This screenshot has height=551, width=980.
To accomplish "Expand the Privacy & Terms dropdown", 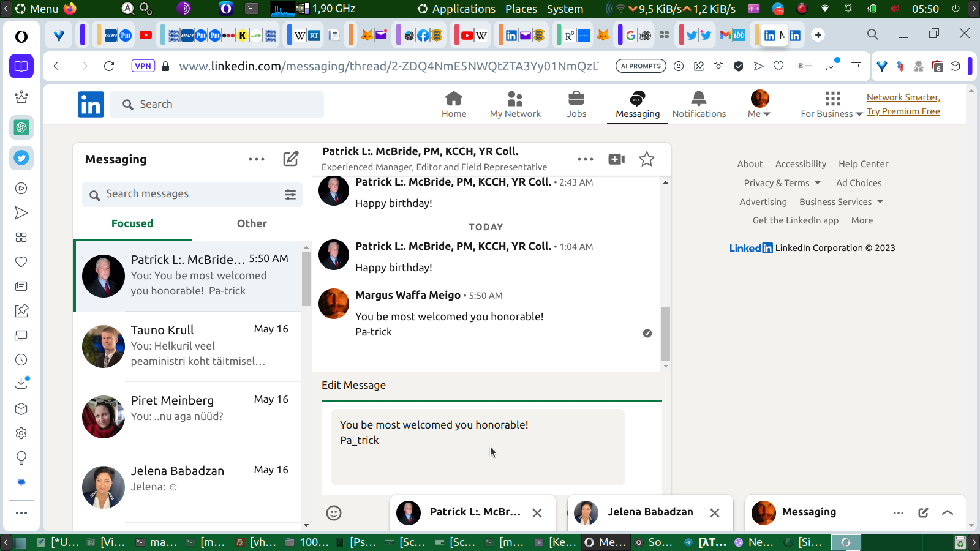I will tap(782, 183).
